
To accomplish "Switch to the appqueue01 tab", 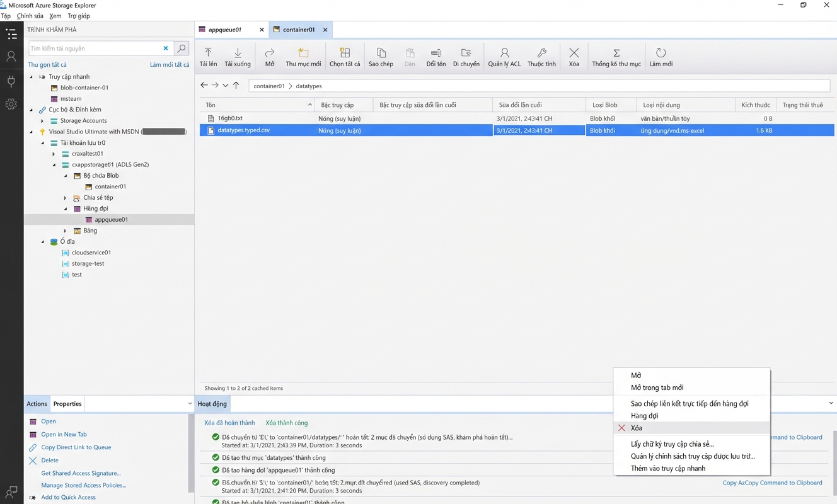I will point(225,30).
